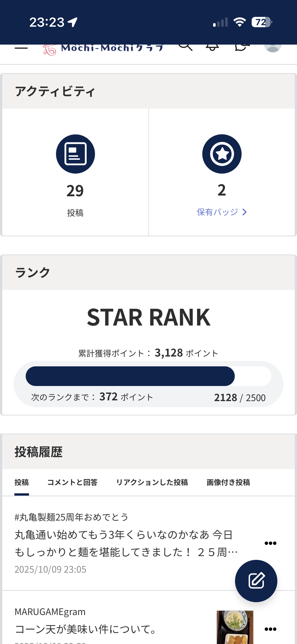Tap the posts count article icon
Screen dimensions: 297x644
click(75, 154)
